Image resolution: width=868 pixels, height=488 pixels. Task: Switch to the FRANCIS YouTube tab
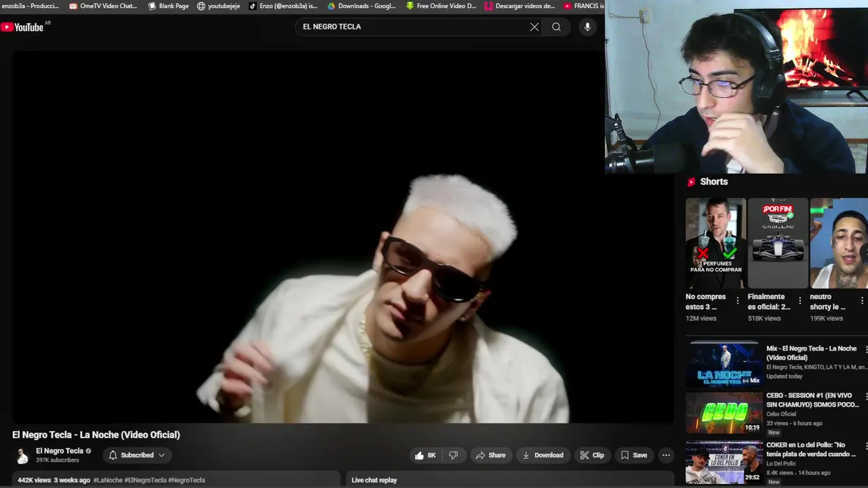(583, 6)
